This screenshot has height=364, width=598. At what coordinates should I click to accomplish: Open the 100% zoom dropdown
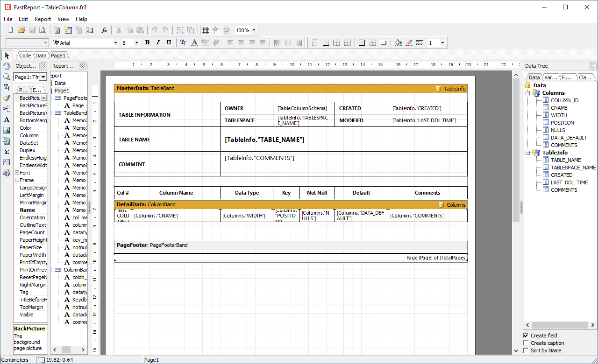click(x=254, y=30)
